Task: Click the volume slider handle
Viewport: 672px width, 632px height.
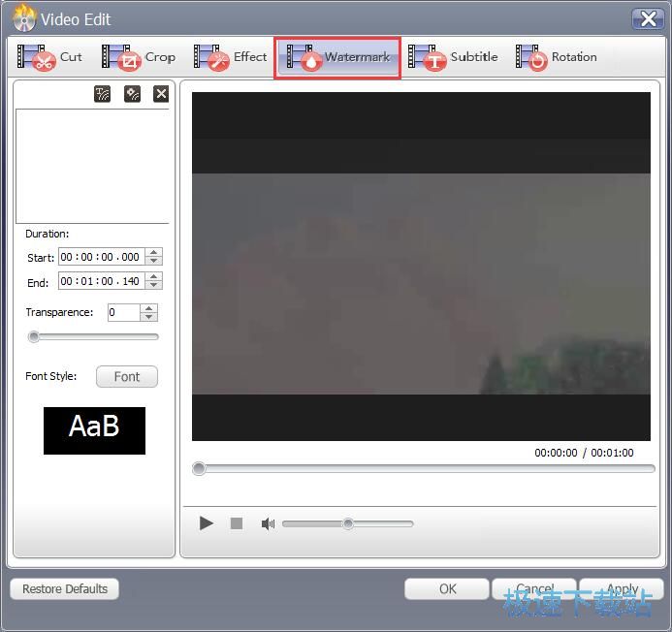Action: 348,523
